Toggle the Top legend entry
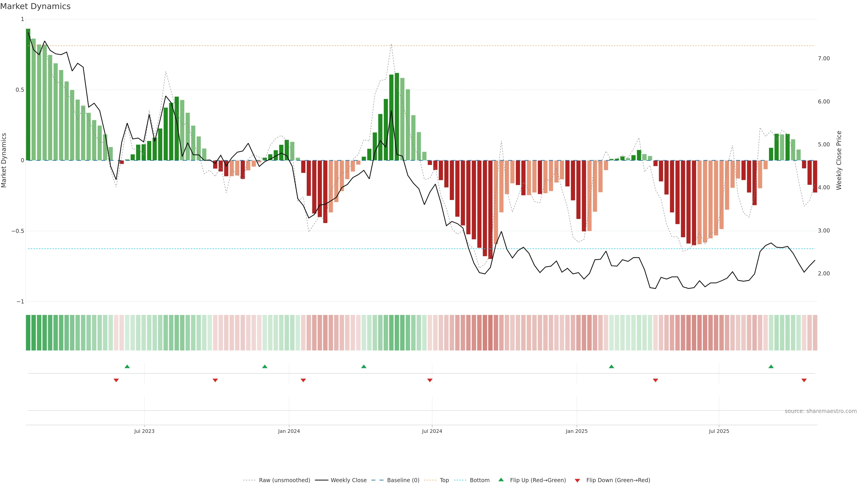The height and width of the screenshot is (488, 868). [444, 480]
